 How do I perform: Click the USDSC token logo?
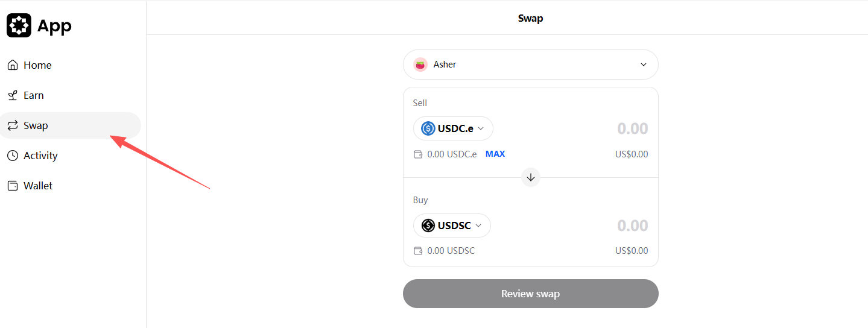pyautogui.click(x=428, y=225)
